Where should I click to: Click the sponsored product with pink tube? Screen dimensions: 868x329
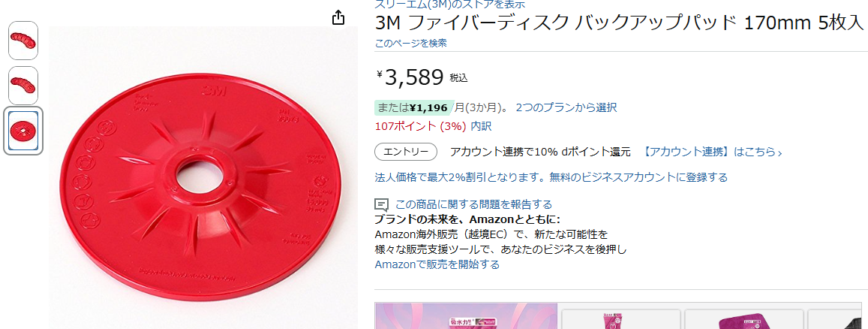tap(621, 319)
